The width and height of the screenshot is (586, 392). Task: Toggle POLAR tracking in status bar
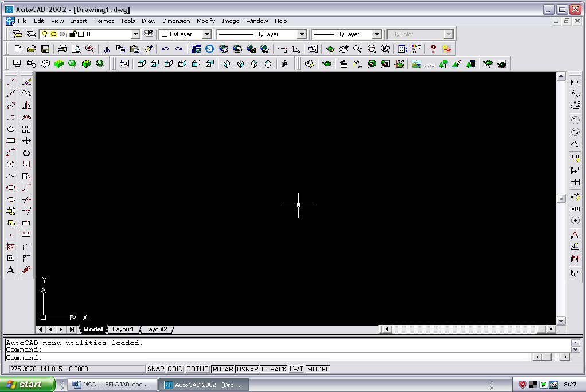(222, 369)
